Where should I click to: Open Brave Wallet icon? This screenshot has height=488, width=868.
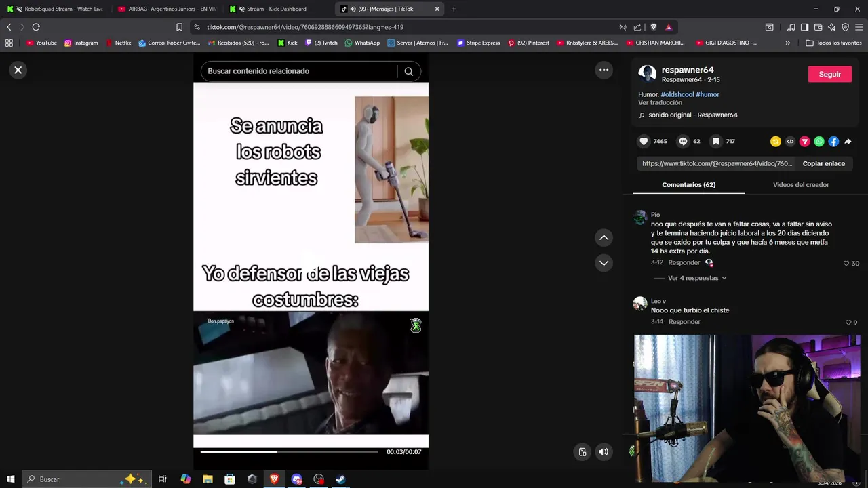pos(818,27)
